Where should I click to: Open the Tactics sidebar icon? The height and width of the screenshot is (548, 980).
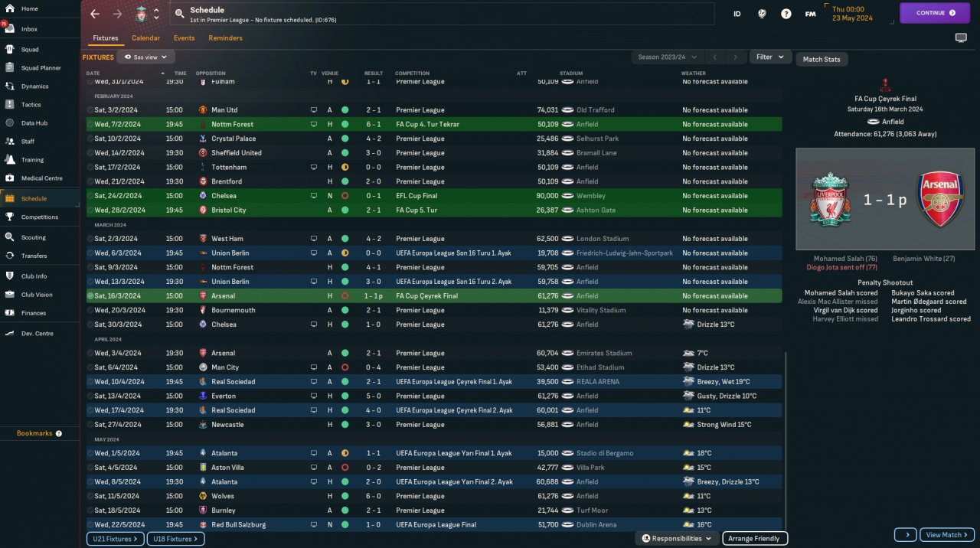[9, 104]
